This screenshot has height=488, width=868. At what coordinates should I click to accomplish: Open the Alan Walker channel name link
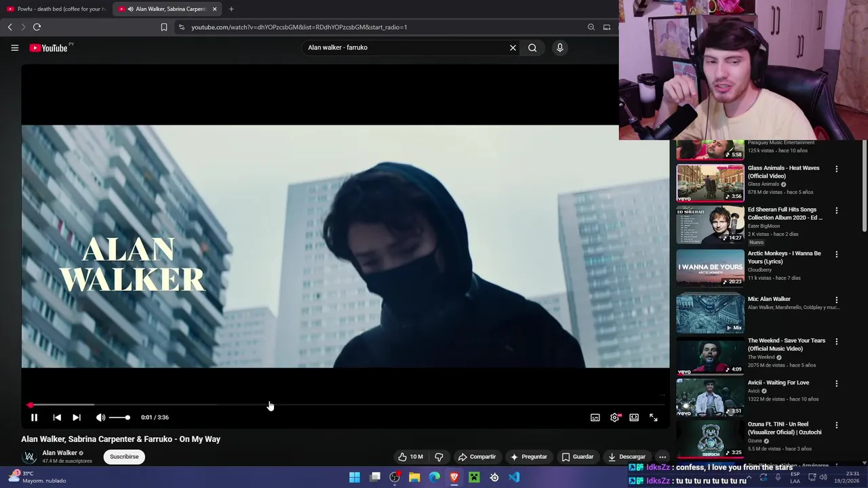tap(60, 453)
